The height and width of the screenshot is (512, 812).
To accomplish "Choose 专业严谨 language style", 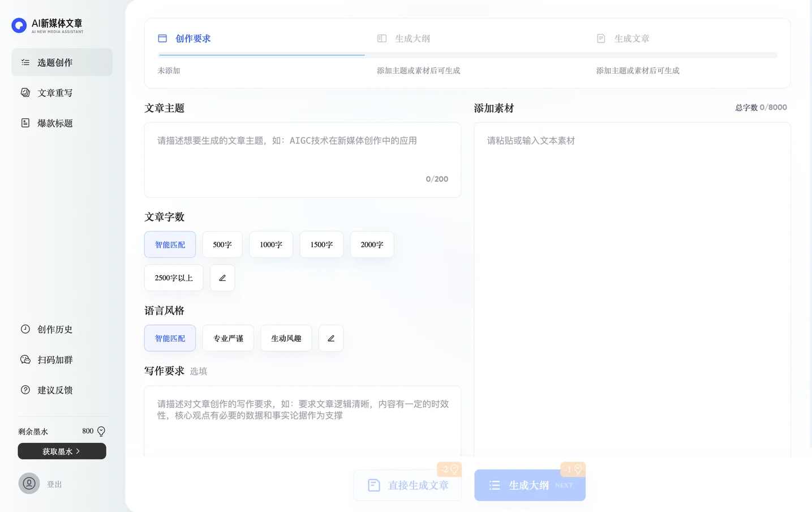I will pyautogui.click(x=228, y=338).
